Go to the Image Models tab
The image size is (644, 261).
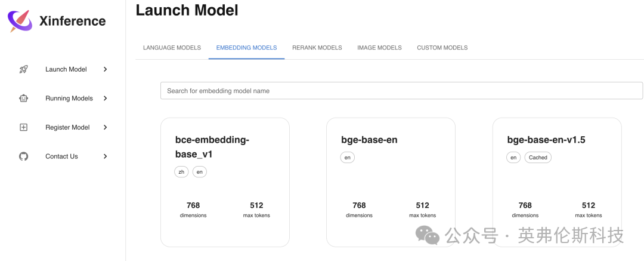point(379,48)
